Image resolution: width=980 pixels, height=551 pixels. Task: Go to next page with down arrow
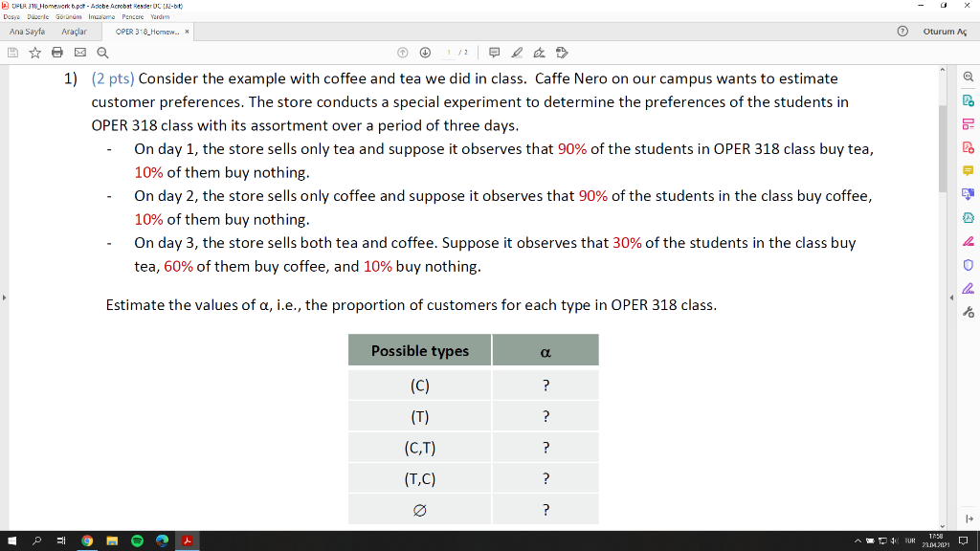tap(425, 53)
